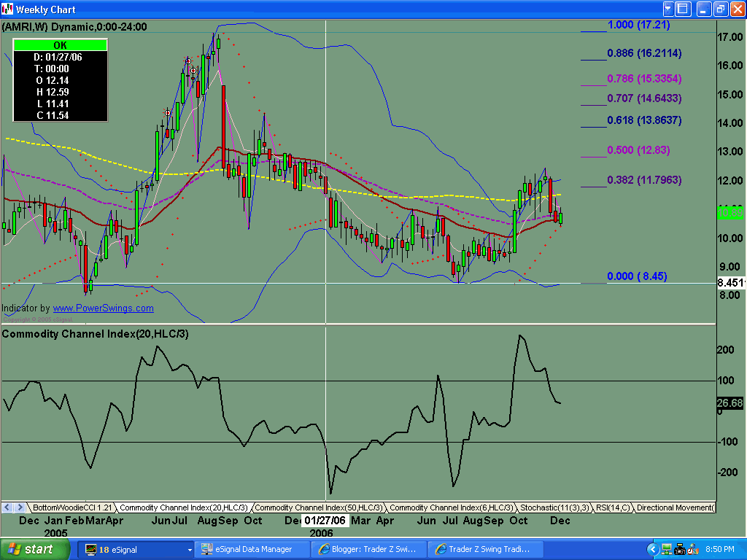Click the camera tray icon
747x560 pixels.
coord(679,550)
